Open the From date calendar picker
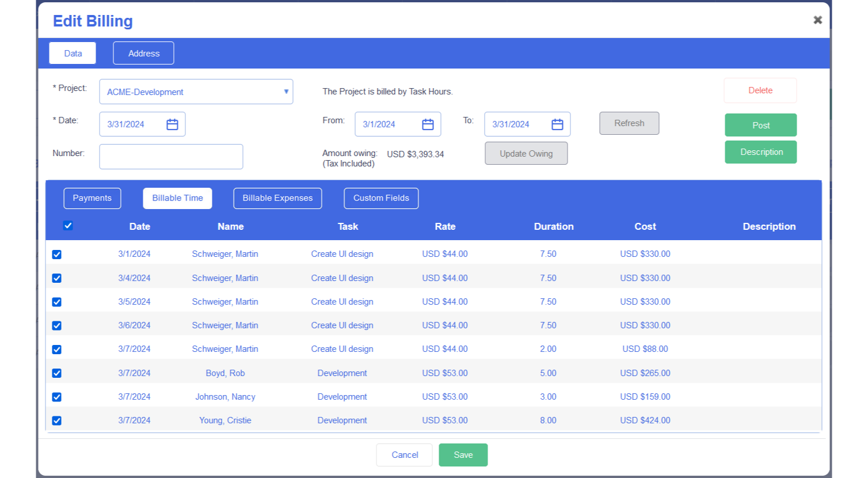Viewport: 868px width, 478px height. tap(427, 124)
